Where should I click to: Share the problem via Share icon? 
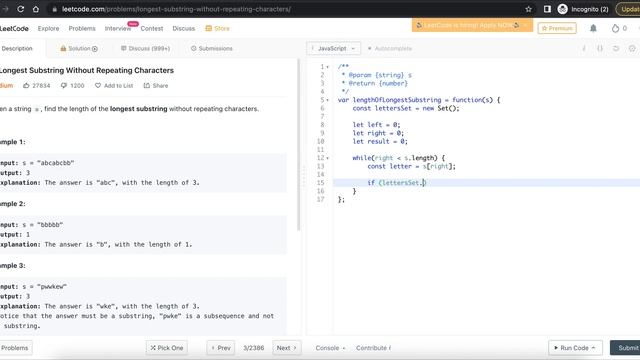[x=147, y=85]
